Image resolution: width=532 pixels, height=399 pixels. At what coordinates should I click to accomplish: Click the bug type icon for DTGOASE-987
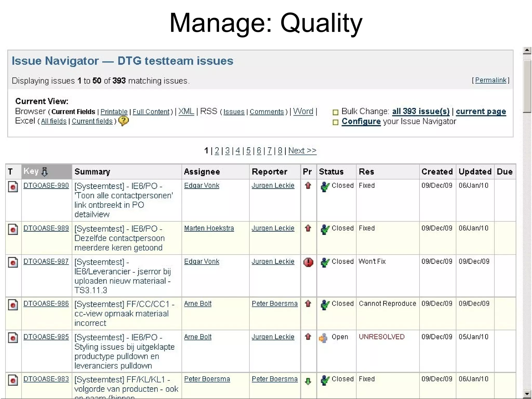(13, 262)
